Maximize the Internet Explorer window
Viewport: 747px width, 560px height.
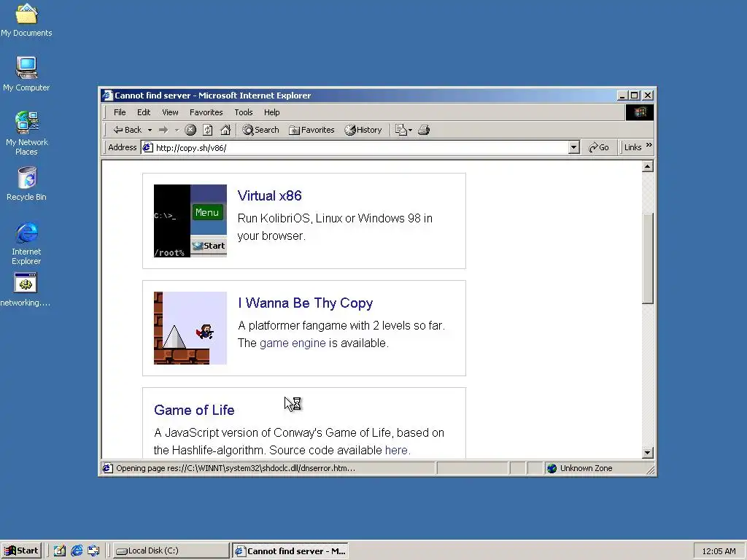(634, 96)
